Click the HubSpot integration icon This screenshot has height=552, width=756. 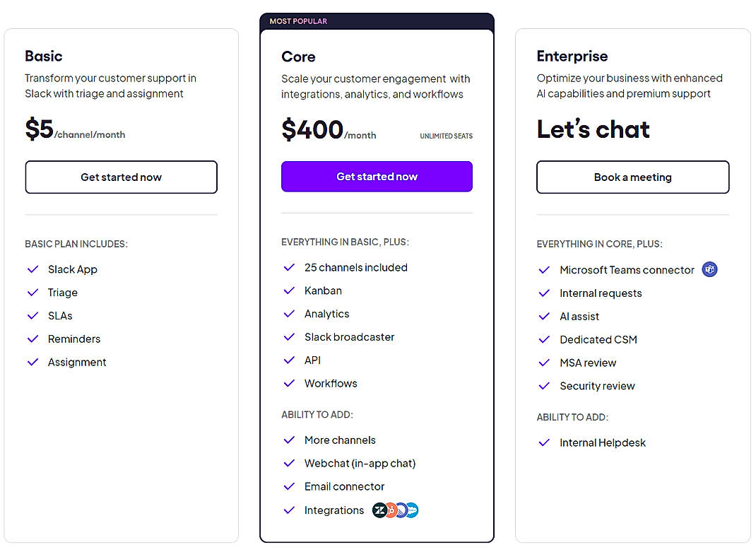391,510
